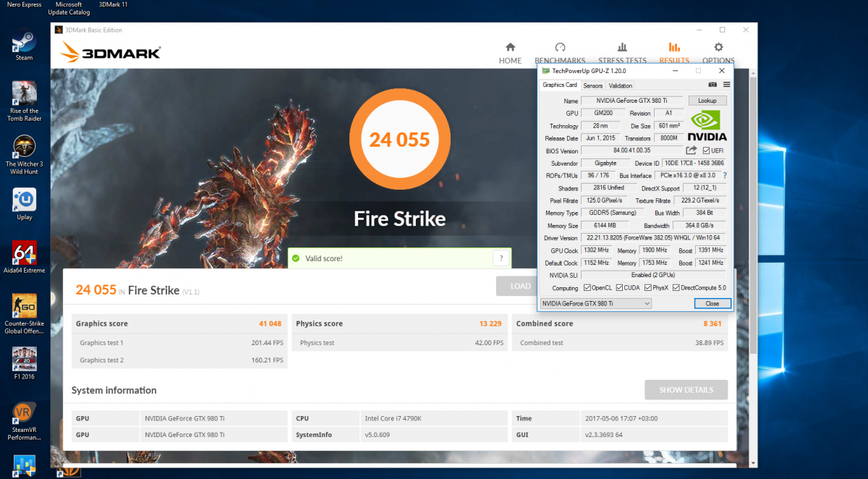Toggle the OpenCL checkbox in GPU-Z
This screenshot has height=479, width=868.
click(587, 288)
